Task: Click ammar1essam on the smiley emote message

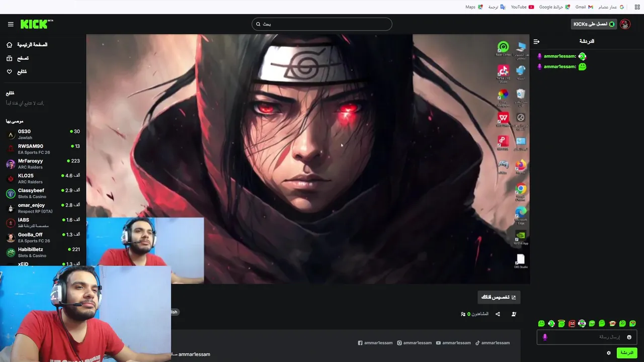Action: coord(559,66)
